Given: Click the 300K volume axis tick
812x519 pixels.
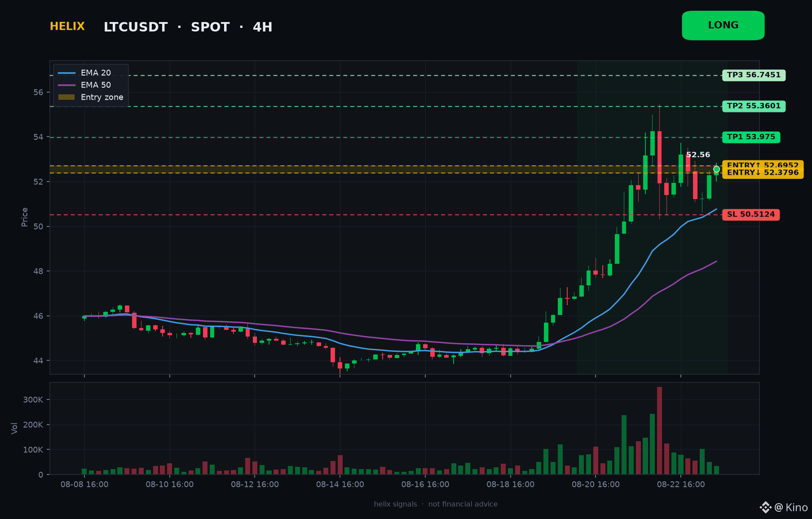Looking at the screenshot, I should [33, 399].
